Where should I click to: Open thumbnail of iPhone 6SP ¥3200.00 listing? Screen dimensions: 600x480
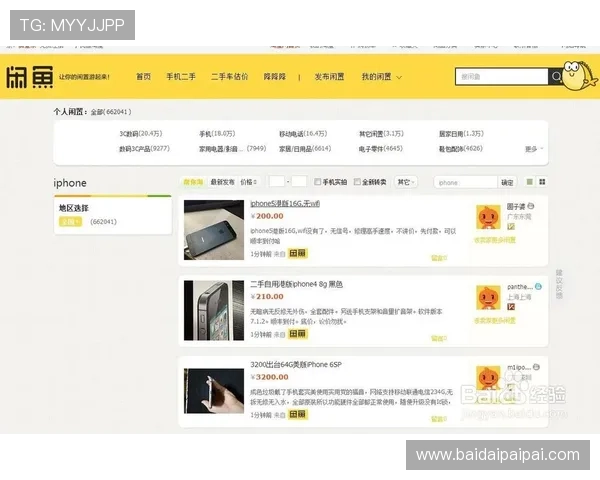point(214,391)
